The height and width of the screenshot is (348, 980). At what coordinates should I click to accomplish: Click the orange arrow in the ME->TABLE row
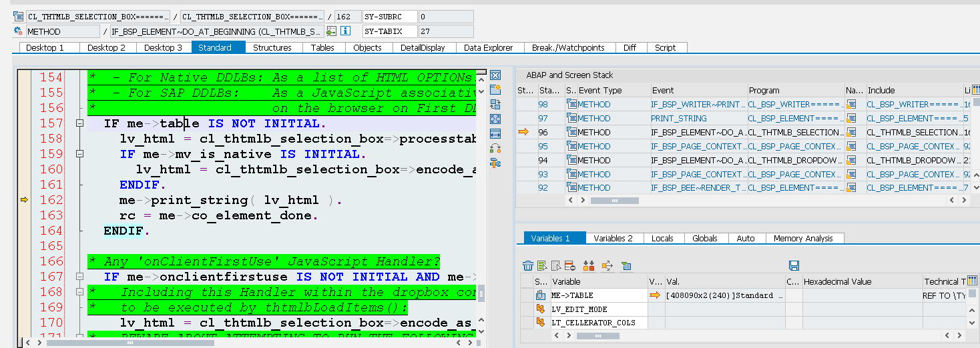(656, 295)
